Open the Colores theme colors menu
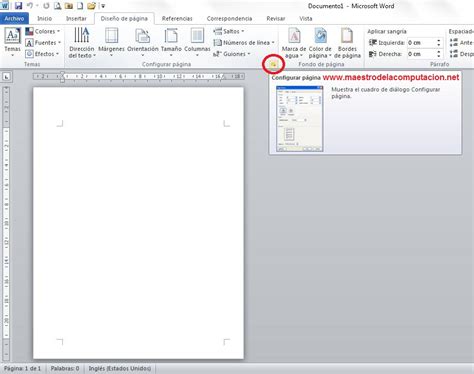 click(x=43, y=31)
